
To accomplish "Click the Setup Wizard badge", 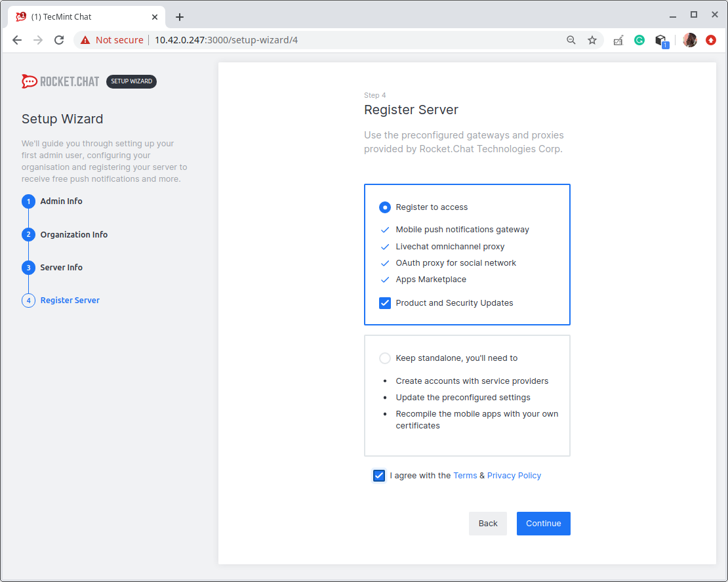I will click(x=131, y=81).
